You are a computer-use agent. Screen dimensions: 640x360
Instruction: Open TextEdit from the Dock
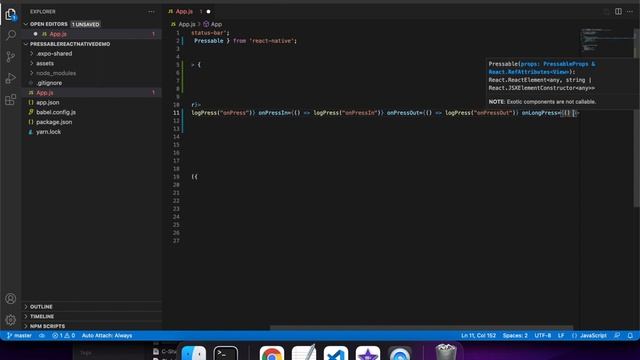coord(304,353)
